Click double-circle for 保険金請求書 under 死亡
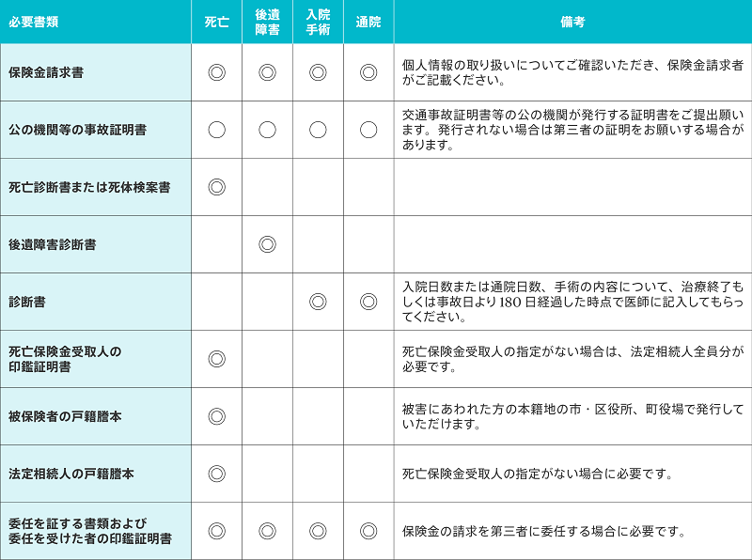The height and width of the screenshot is (560, 752). [216, 72]
